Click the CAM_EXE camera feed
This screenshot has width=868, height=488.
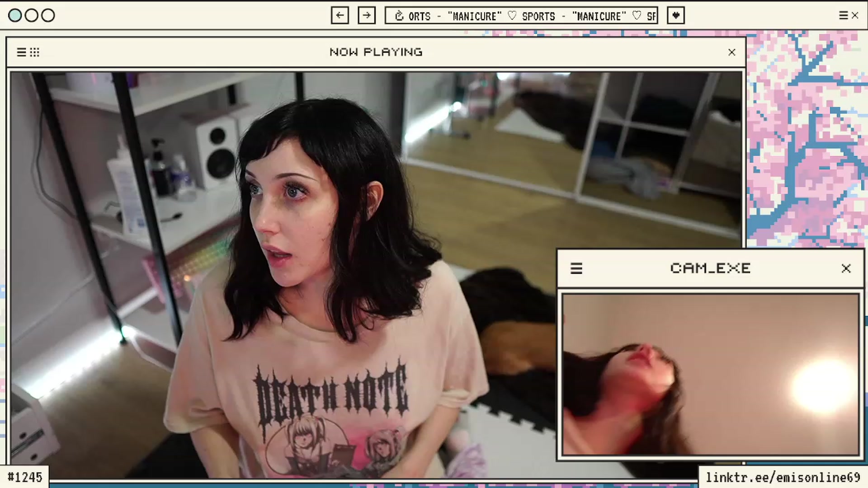coord(711,374)
